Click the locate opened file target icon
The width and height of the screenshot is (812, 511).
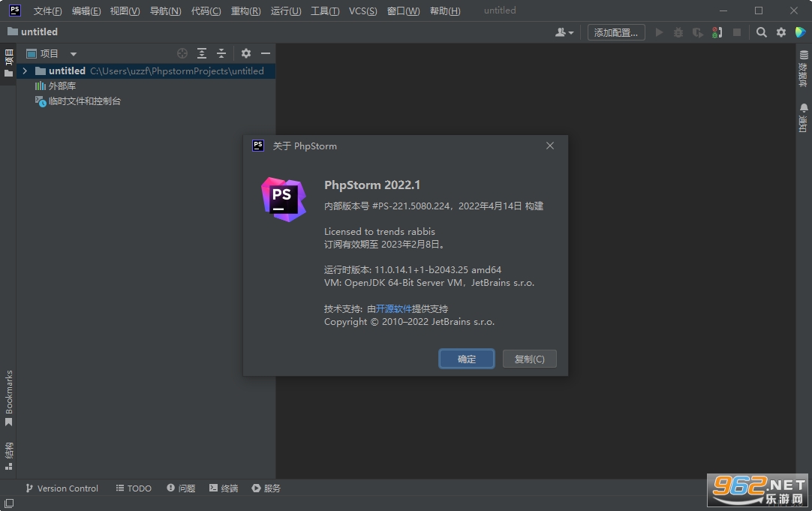pyautogui.click(x=182, y=53)
